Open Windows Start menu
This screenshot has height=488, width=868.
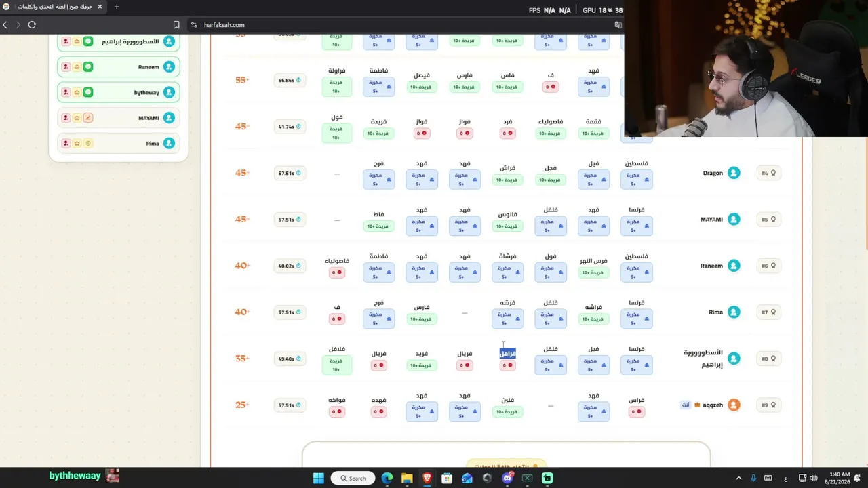pyautogui.click(x=318, y=478)
